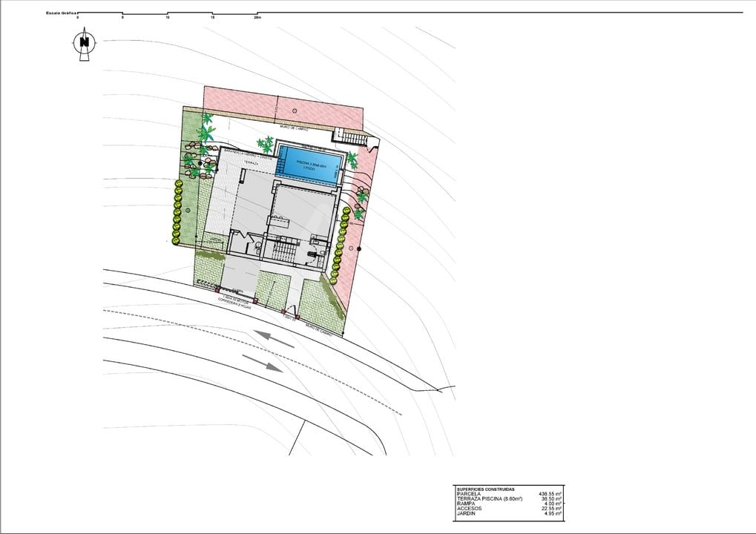Viewport: 756px width, 534px height.
Task: Click the PARCELA row in the surfaces table
Action: (x=509, y=494)
